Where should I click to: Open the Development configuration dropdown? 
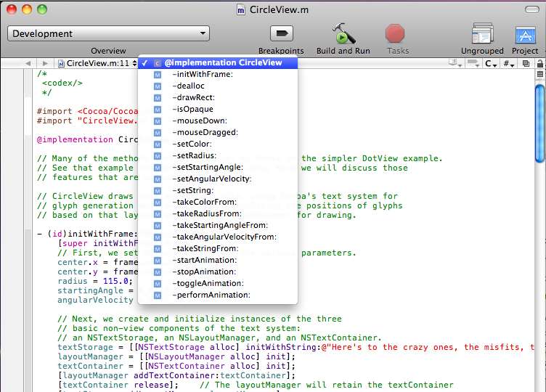coord(108,33)
